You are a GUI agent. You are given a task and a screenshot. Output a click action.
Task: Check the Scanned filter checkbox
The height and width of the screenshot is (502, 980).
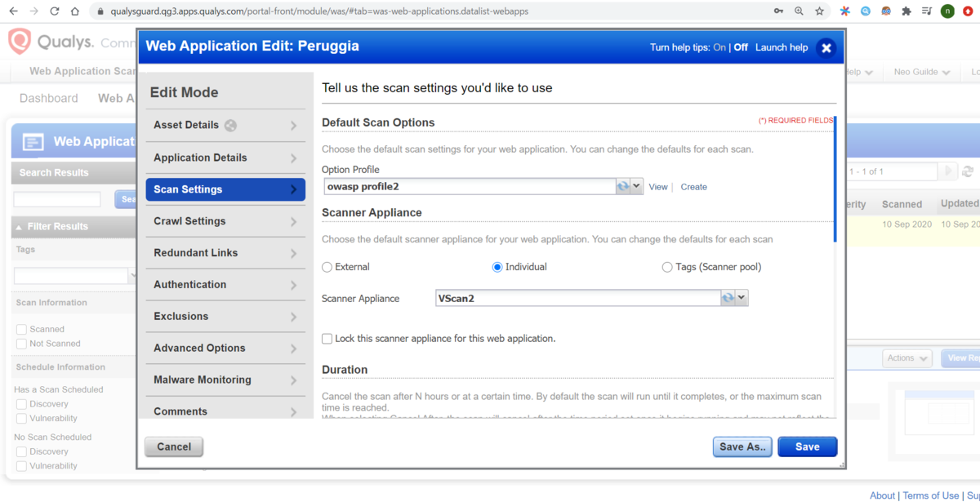pyautogui.click(x=22, y=329)
